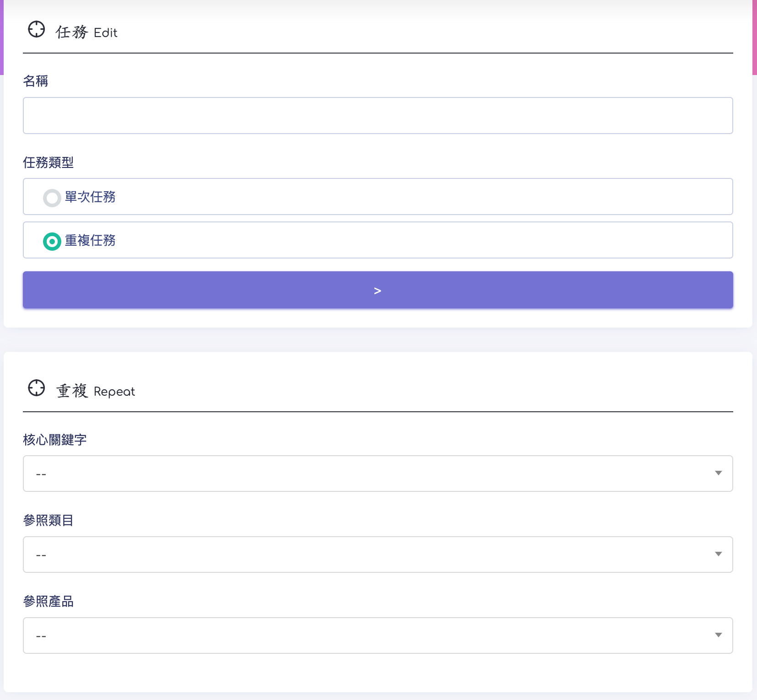Expand the 參照產品 dropdown arrow
The height and width of the screenshot is (700, 757).
pyautogui.click(x=718, y=635)
